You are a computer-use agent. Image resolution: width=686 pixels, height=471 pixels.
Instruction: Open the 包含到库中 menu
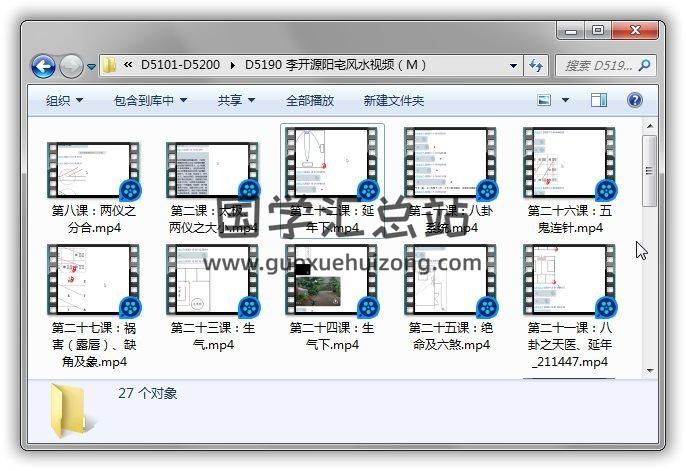click(x=150, y=101)
